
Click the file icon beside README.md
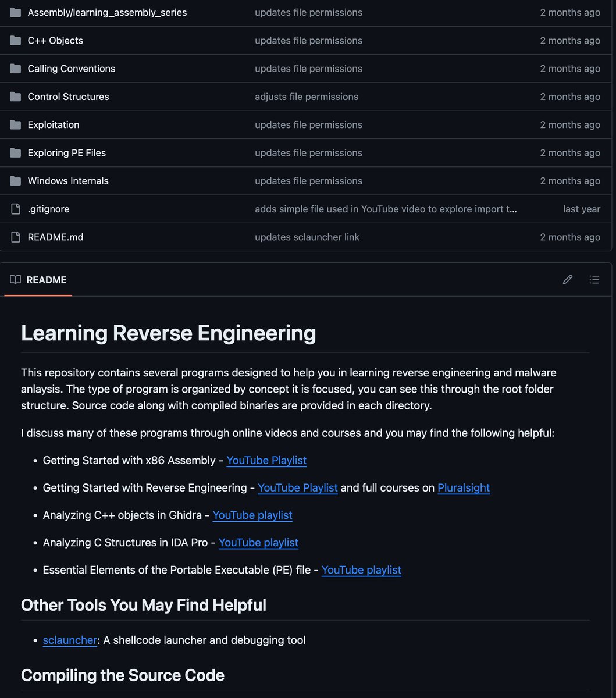15,237
